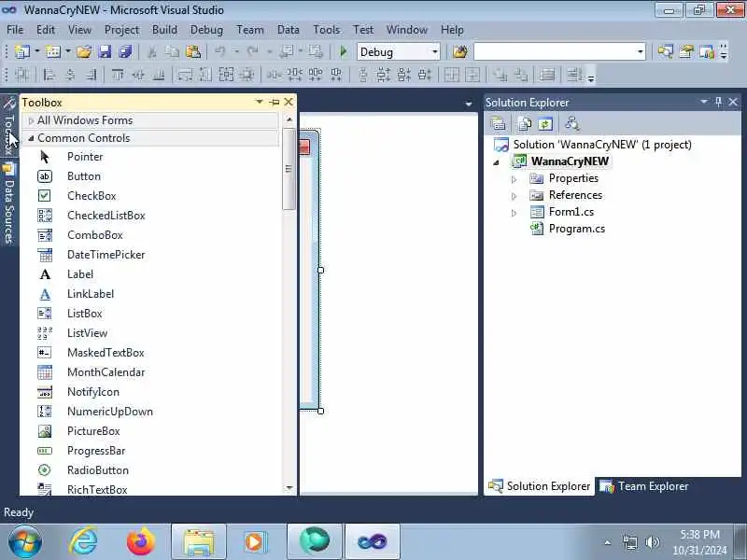Click the Save floppy disk icon
This screenshot has height=560, width=747.
[x=105, y=51]
